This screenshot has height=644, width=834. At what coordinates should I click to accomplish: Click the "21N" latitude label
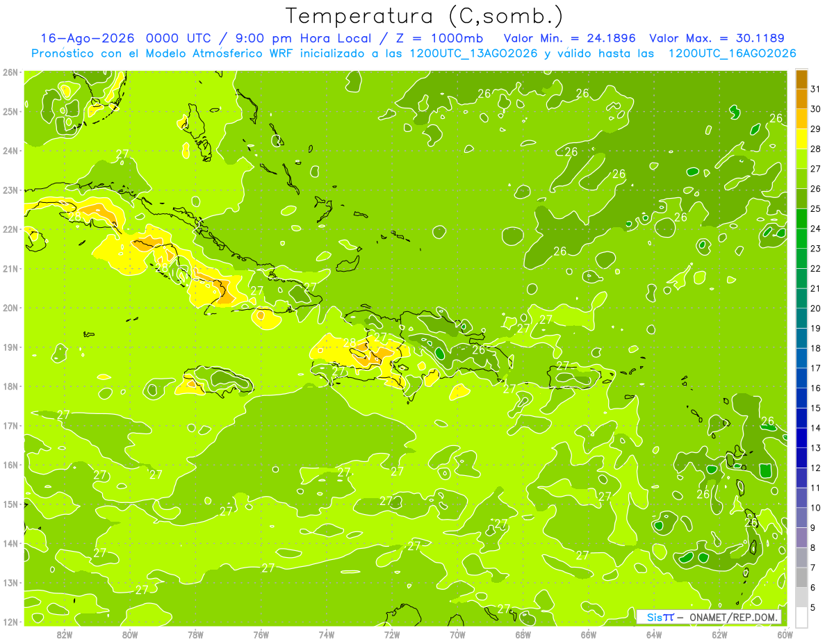point(10,268)
